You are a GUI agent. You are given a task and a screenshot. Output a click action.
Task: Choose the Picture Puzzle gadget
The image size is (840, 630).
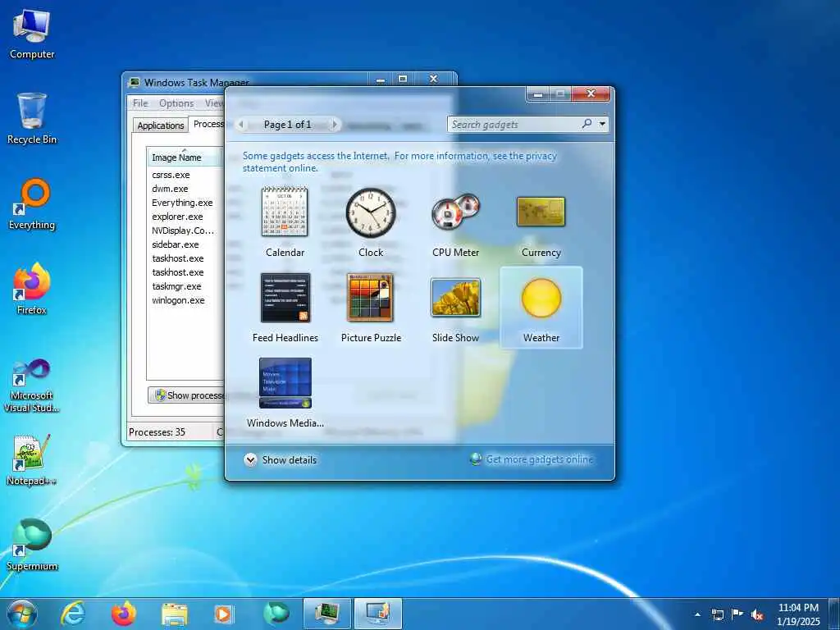371,307
